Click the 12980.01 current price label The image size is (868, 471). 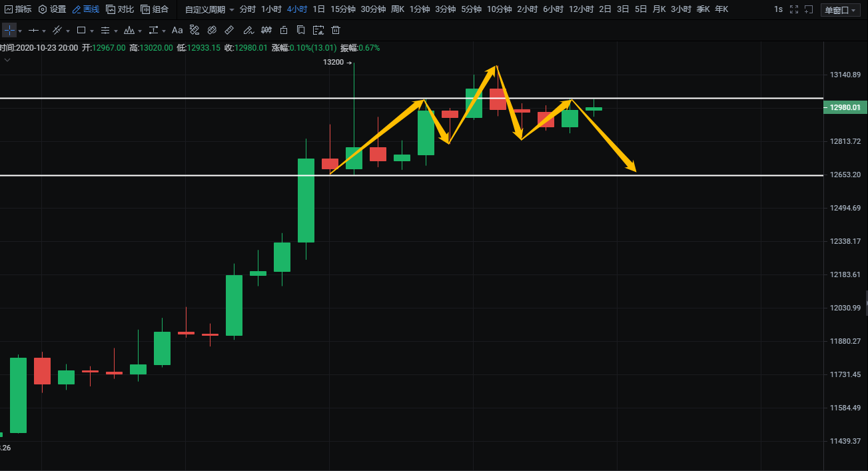pyautogui.click(x=845, y=107)
